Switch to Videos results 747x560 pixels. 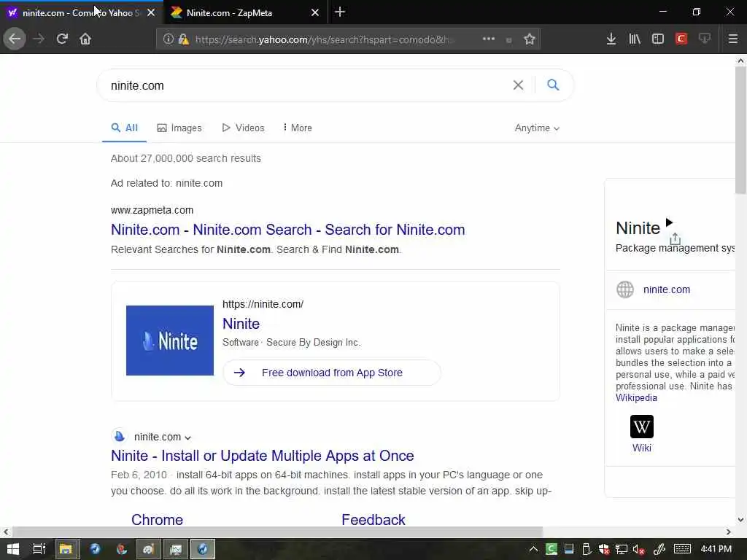pyautogui.click(x=243, y=128)
